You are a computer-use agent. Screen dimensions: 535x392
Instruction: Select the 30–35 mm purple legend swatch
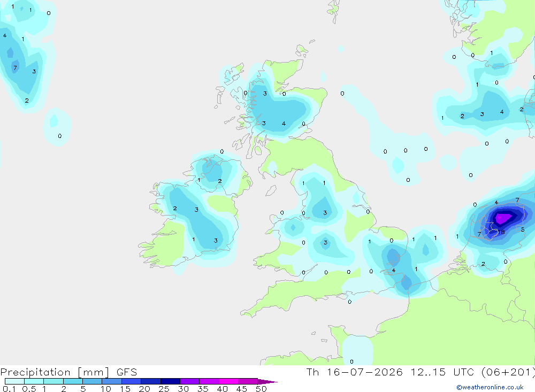point(190,381)
